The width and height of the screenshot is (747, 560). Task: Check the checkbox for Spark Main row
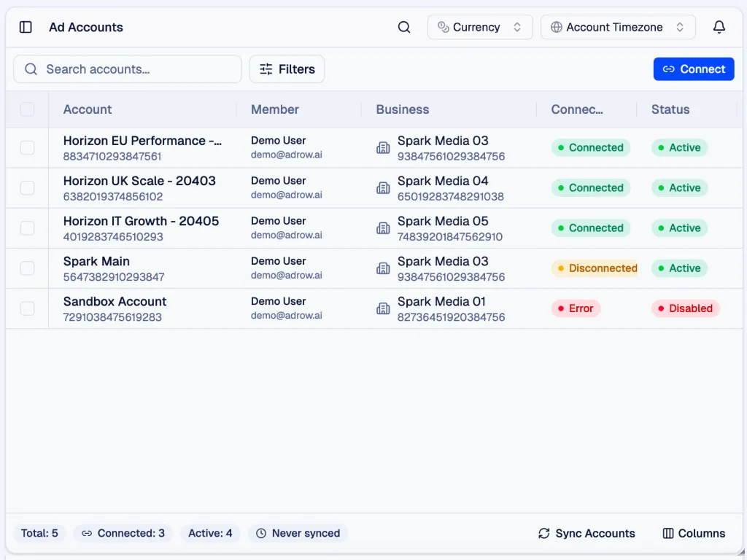tap(27, 268)
